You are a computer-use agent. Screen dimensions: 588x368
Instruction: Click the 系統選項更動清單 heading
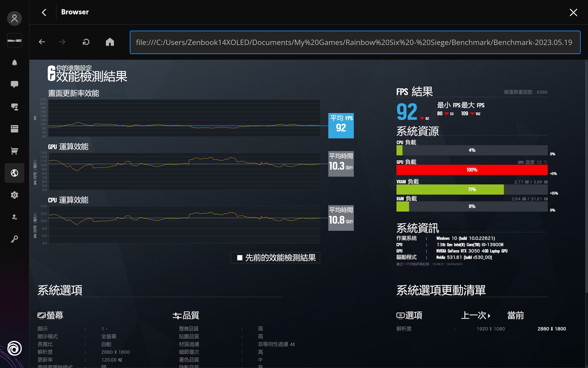(441, 290)
